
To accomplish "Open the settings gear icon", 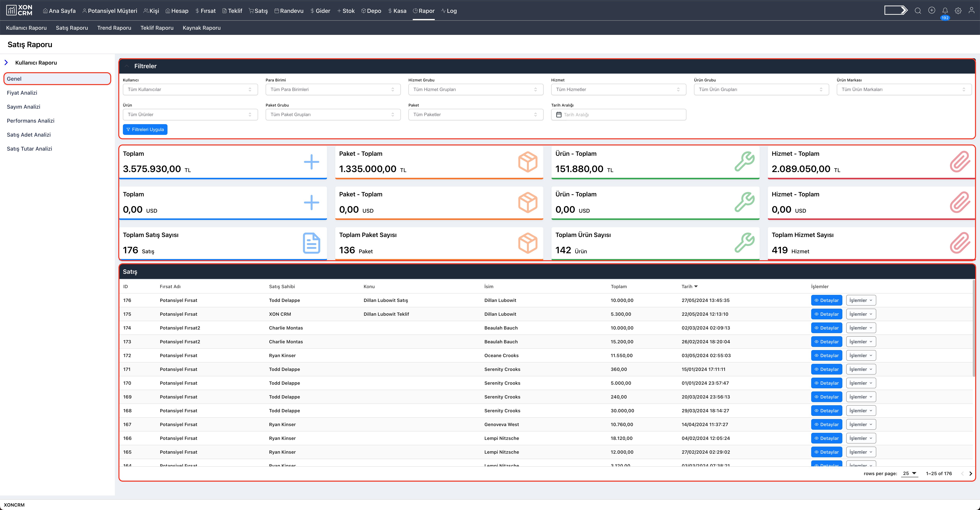I will click(x=958, y=11).
